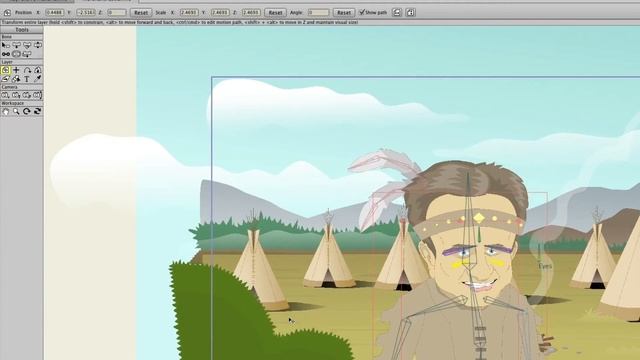Click the Angle input field

coord(318,13)
